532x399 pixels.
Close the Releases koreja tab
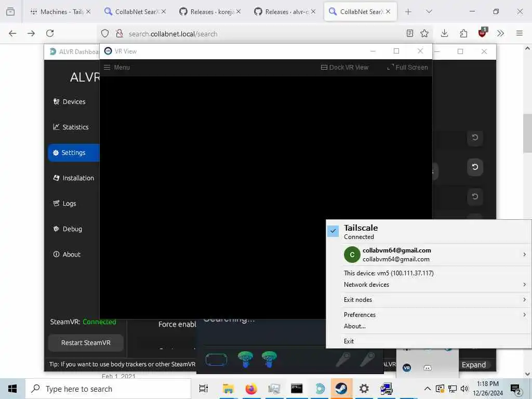coord(238,11)
